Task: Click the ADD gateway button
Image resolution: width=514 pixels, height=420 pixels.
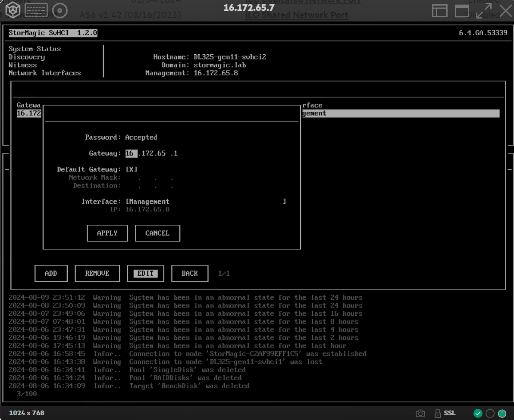Action: [51, 274]
